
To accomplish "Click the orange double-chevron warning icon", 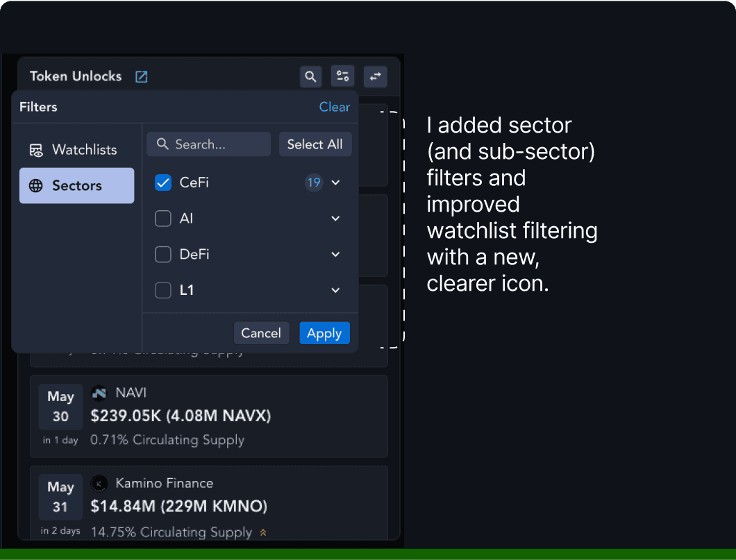I will coord(263,532).
